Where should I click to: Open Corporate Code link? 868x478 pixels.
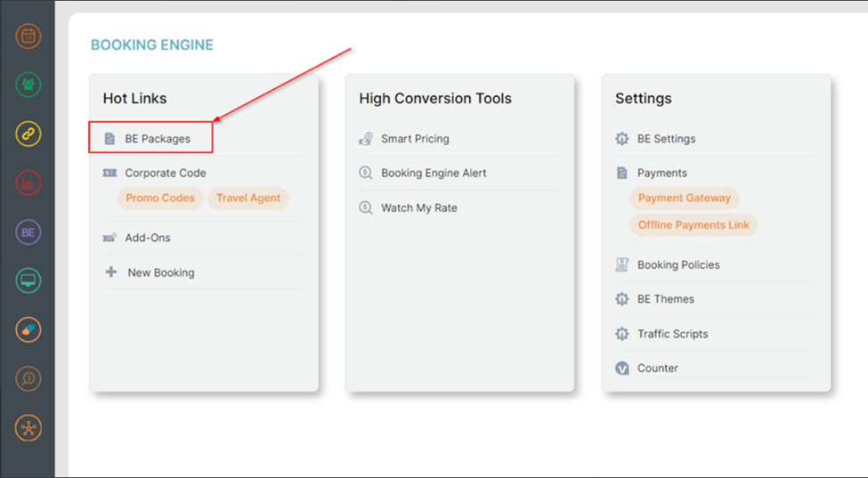165,174
